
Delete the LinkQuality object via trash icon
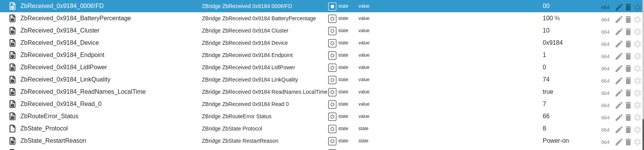click(x=628, y=81)
